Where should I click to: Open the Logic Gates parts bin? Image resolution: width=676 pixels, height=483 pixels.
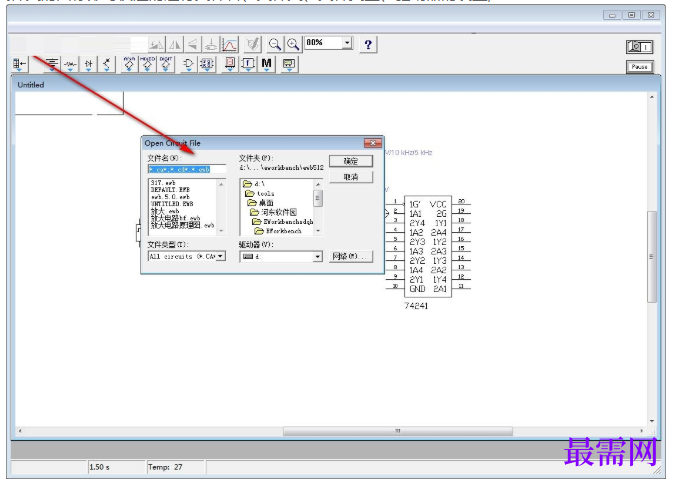click(x=188, y=65)
